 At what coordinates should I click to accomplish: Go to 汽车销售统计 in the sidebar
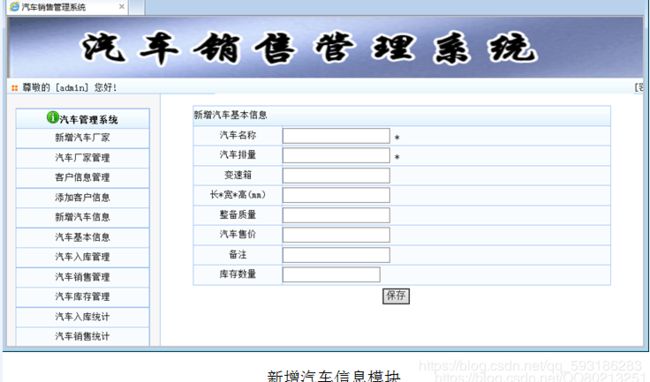coord(82,336)
